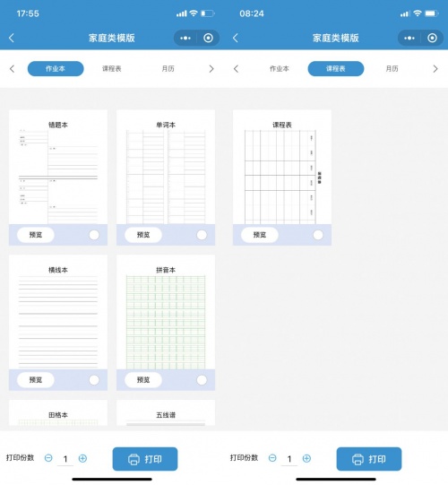Switch to 月历 tab on left phone
This screenshot has height=485, width=448.
pyautogui.click(x=168, y=69)
